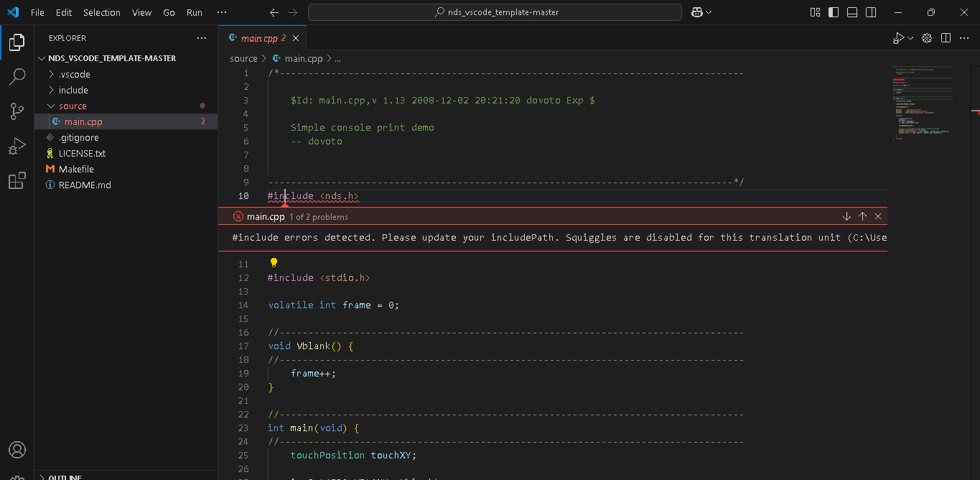Image resolution: width=980 pixels, height=480 pixels.
Task: Click the source breadcrumb
Action: [x=243, y=59]
